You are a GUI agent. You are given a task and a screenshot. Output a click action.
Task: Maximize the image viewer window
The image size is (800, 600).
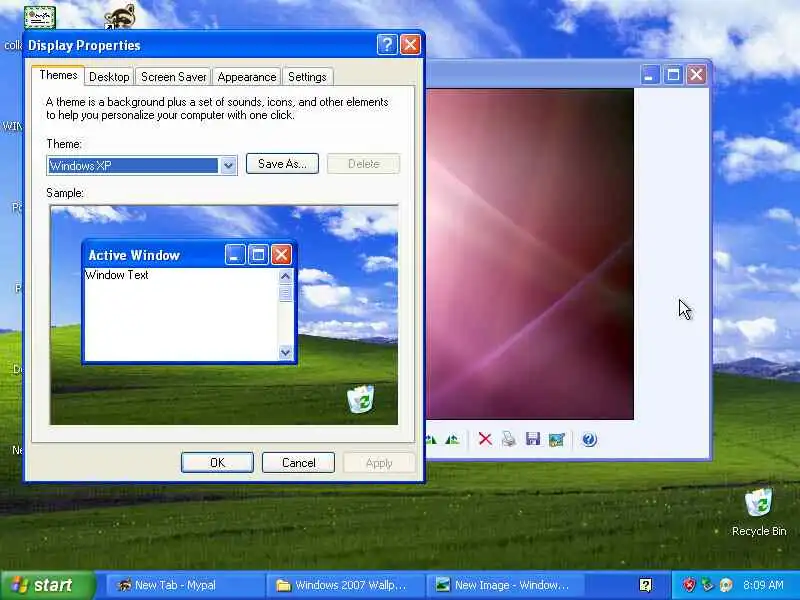[673, 75]
